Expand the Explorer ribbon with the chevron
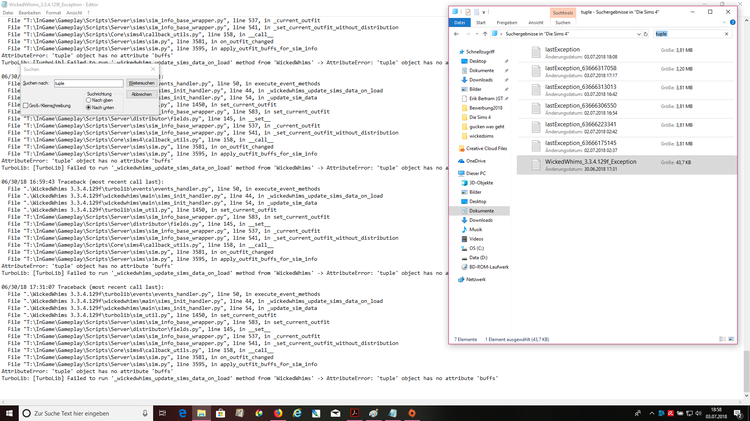This screenshot has width=750, height=421. pos(724,22)
